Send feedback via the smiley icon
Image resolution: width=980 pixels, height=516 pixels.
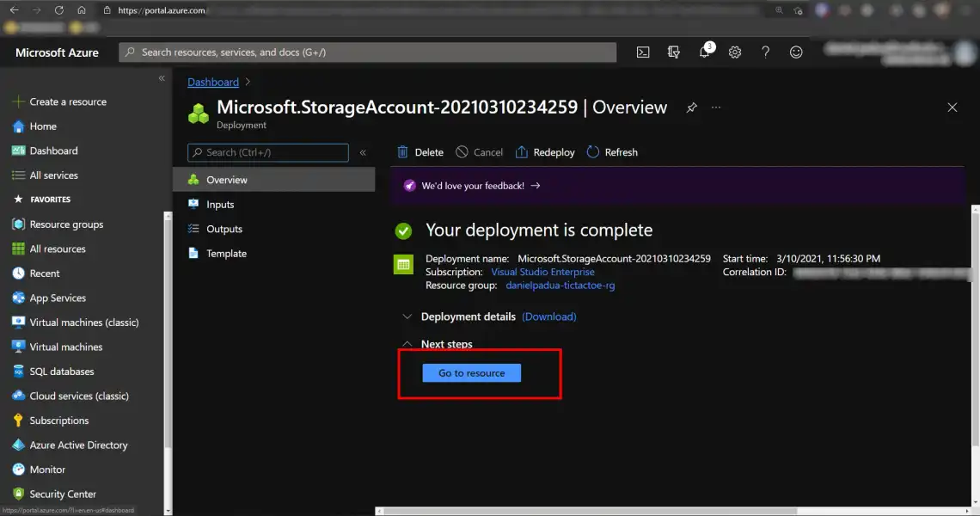[x=796, y=52]
